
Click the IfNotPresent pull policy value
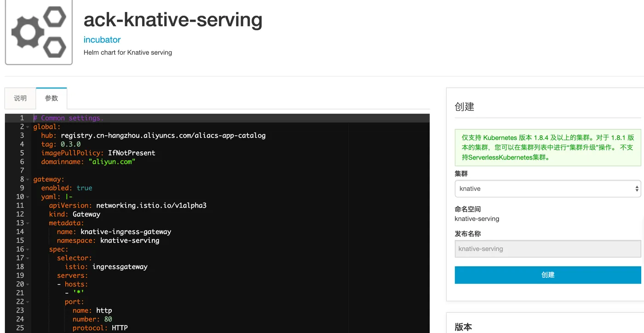pos(132,153)
